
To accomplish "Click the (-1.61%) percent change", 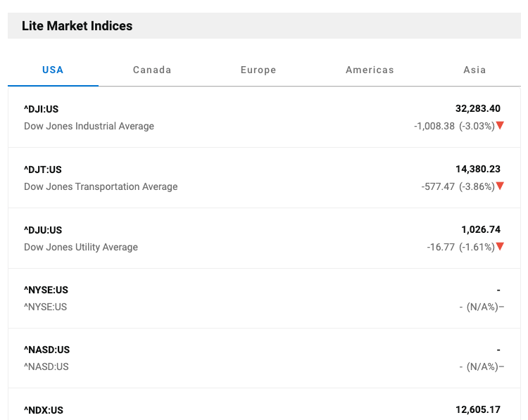I will (x=477, y=248).
